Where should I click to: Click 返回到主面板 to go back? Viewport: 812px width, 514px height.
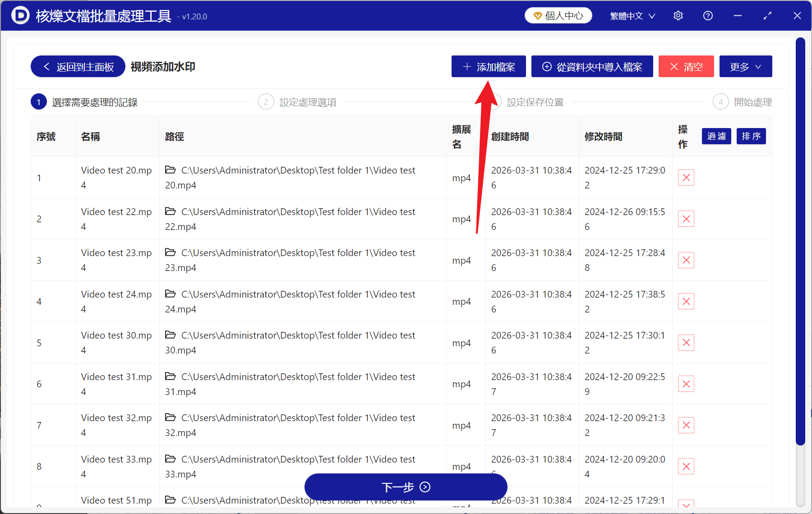pyautogui.click(x=77, y=66)
